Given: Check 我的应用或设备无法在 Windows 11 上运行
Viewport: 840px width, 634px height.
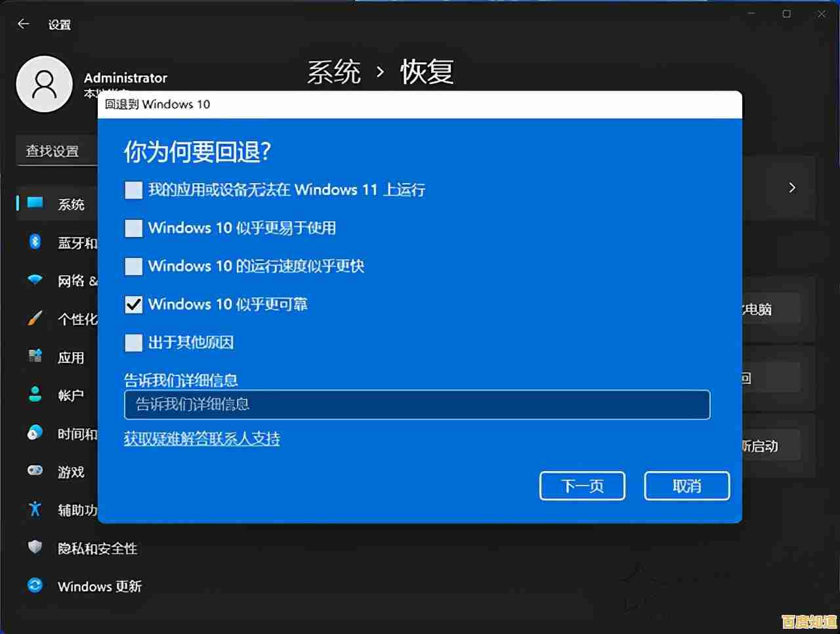Looking at the screenshot, I should (133, 190).
